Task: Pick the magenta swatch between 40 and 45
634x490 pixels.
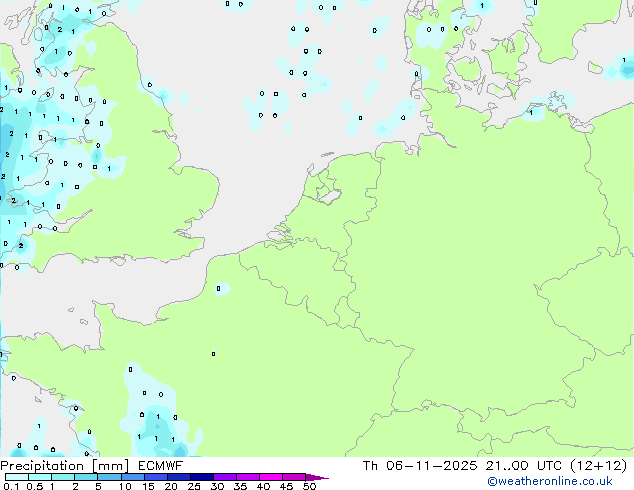Action: [x=271, y=477]
